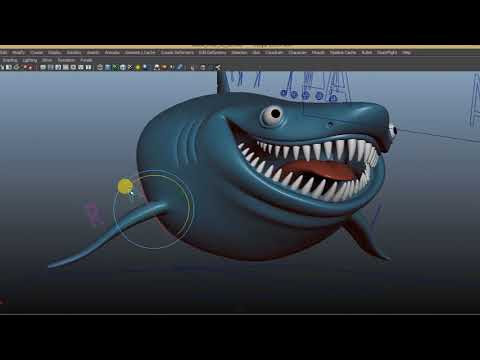Open the Skeleton menu
Viewport: 480px width, 360px height.
tap(239, 53)
